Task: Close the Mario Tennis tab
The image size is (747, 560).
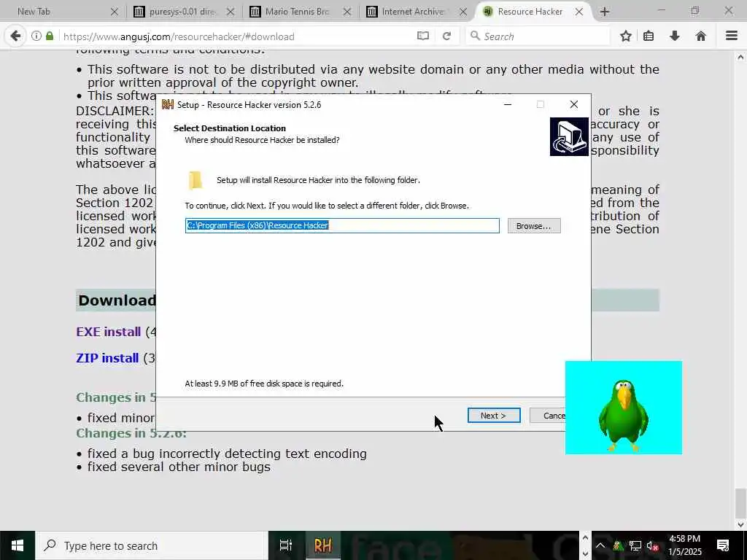Action: [x=347, y=12]
